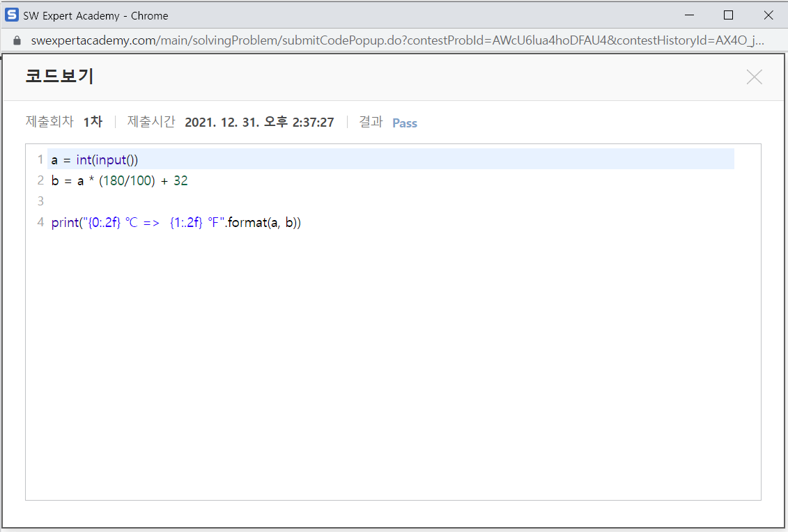Screen dimensions: 788x532
Task: Click code line 1 'a = int(input())'
Action: tap(95, 159)
